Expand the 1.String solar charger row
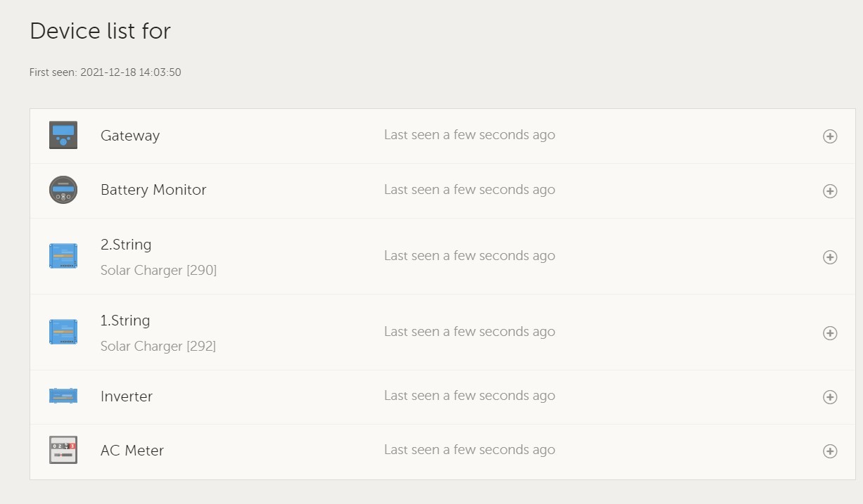The image size is (863, 504). coord(830,333)
